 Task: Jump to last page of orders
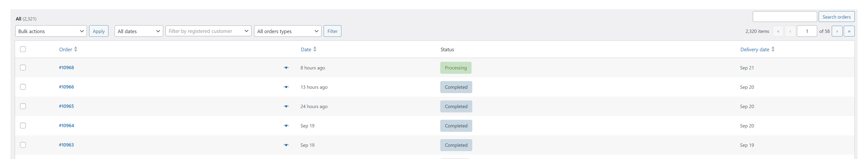pyautogui.click(x=849, y=31)
